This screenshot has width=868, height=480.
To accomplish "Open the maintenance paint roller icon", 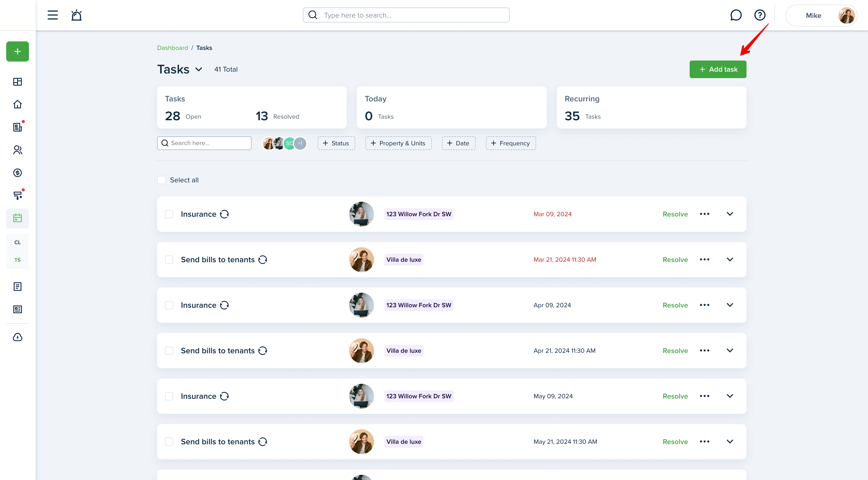I will point(18,196).
